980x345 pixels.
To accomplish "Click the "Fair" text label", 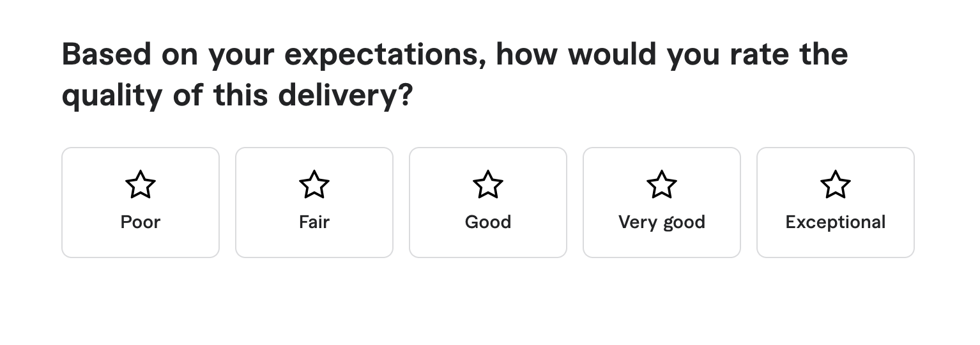I will 314,222.
